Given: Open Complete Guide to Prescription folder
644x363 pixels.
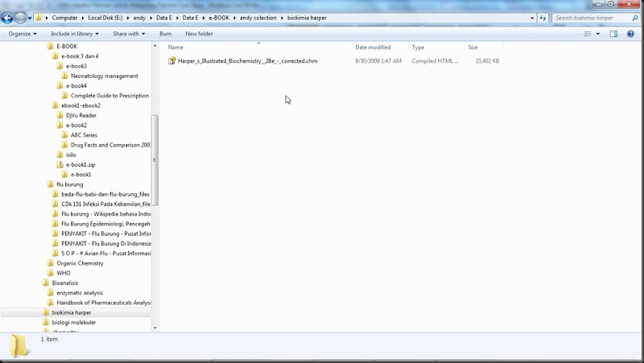Looking at the screenshot, I should [109, 96].
